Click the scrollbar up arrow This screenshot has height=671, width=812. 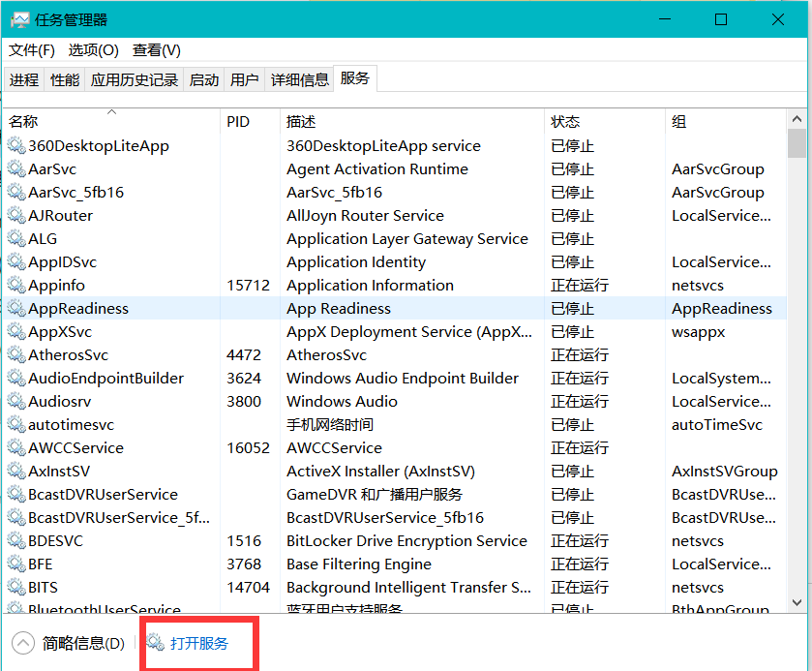click(x=797, y=119)
